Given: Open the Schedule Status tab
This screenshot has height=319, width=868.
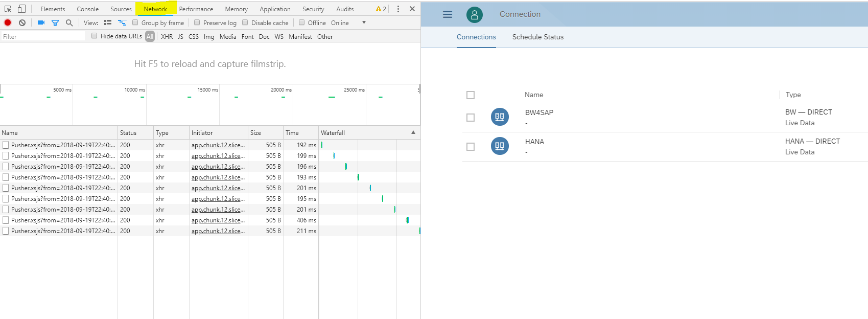Looking at the screenshot, I should 537,37.
